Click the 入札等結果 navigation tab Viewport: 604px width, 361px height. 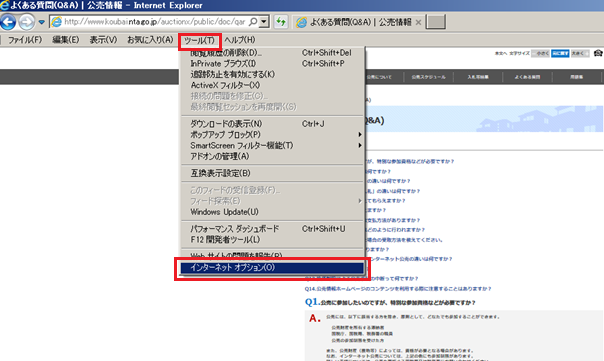[478, 77]
